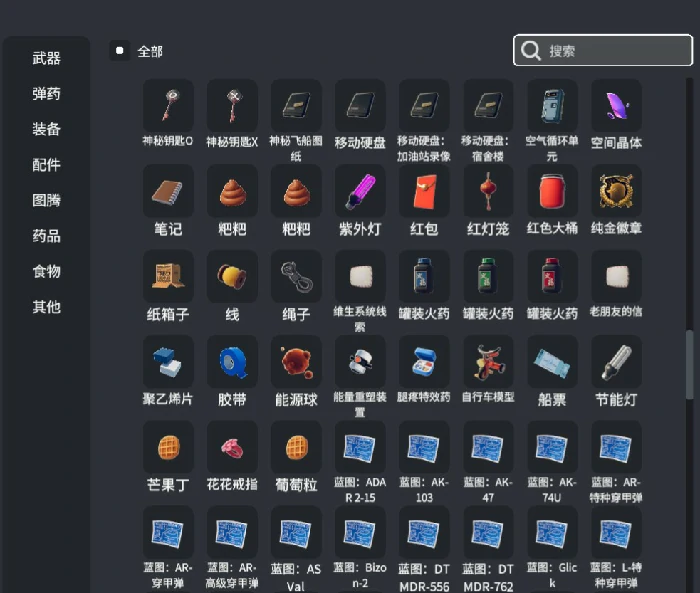The image size is (700, 593).
Task: Pick the 纸箱子 cardboard box item
Action: tap(168, 276)
